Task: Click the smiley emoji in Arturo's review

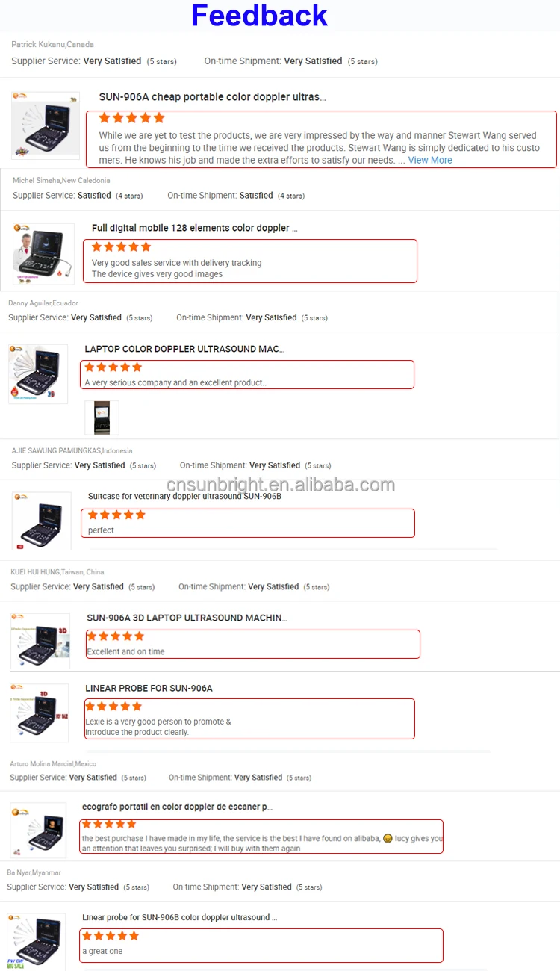Action: (388, 838)
